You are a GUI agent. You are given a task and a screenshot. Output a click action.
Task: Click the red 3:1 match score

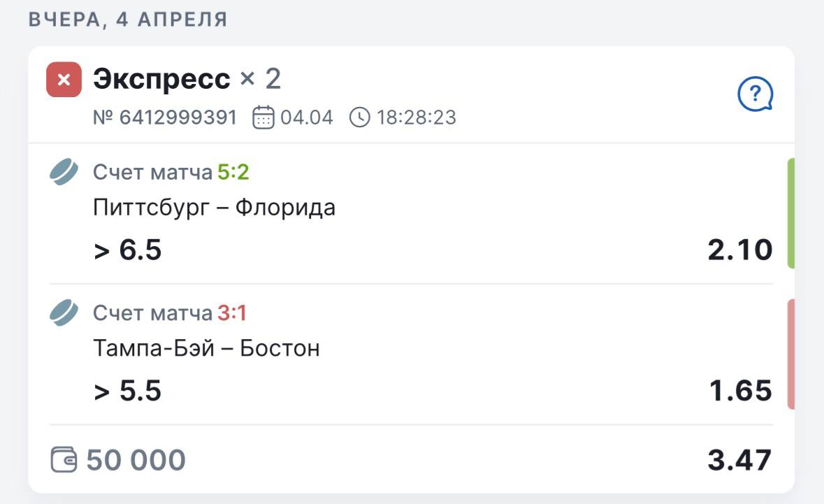(x=231, y=313)
